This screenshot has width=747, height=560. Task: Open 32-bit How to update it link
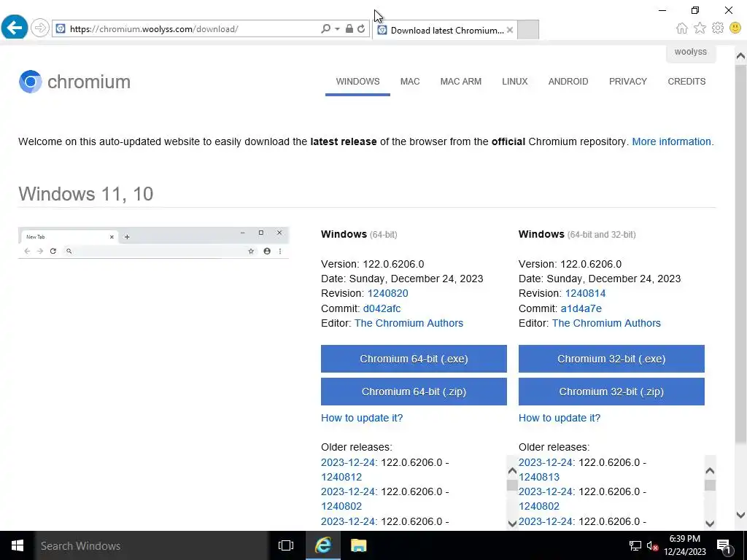click(560, 418)
